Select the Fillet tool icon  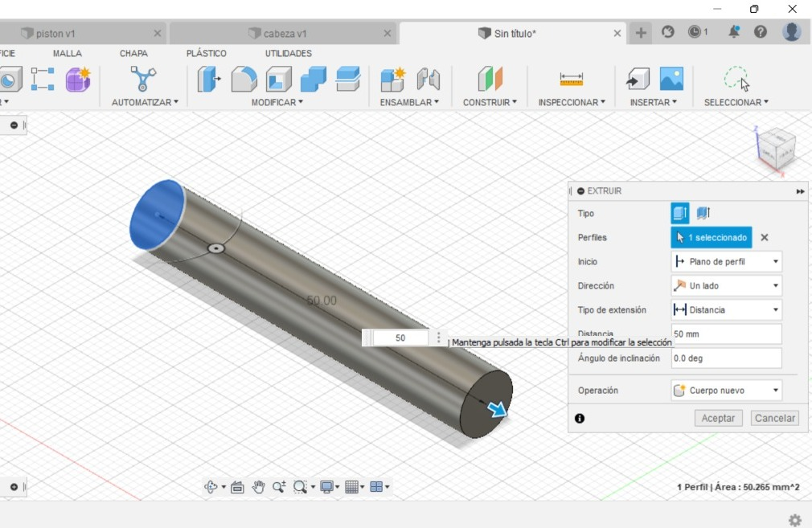click(244, 80)
